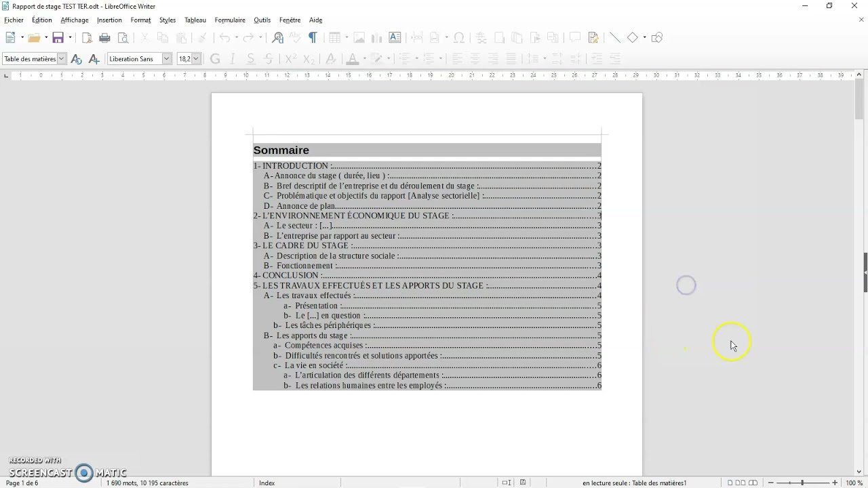Click 'Page 1 de 6' in status bar
This screenshot has width=868, height=488.
tap(22, 483)
